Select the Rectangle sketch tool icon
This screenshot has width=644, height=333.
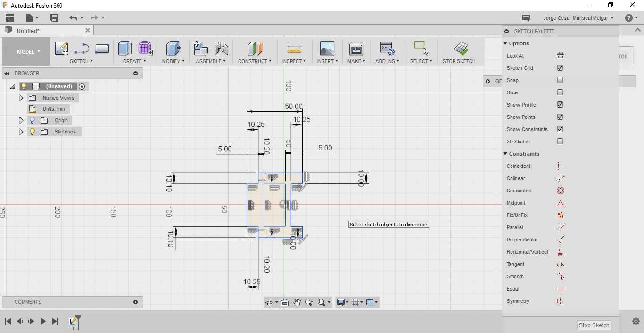coord(102,48)
